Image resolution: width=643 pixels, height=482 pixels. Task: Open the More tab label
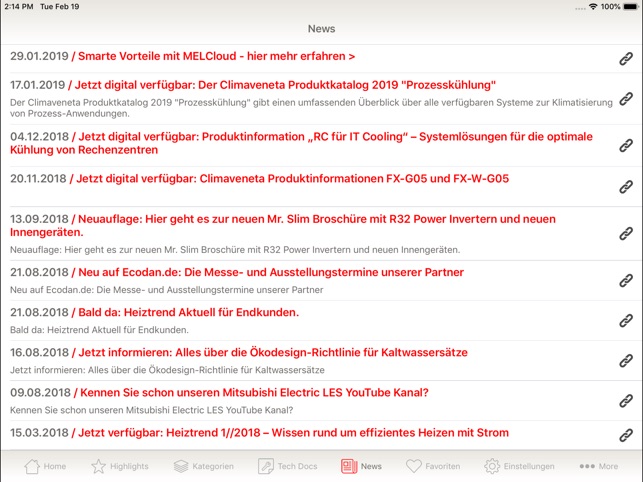coord(608,466)
